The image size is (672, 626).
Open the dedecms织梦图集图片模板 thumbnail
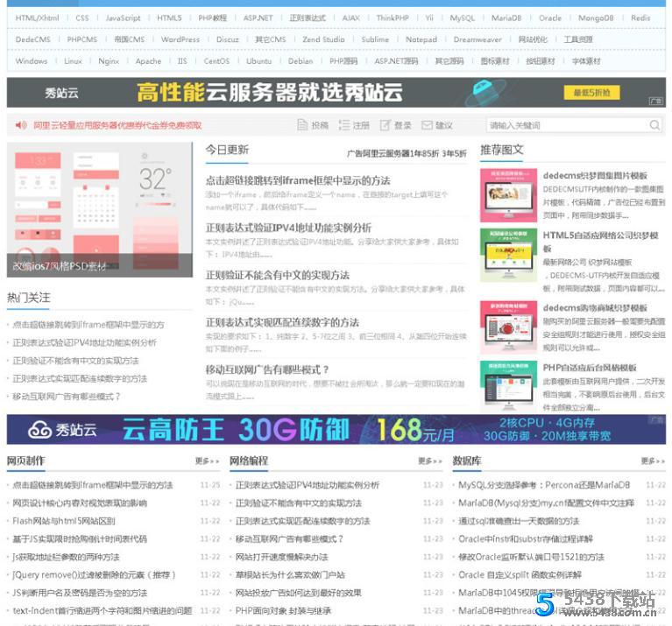coord(508,195)
